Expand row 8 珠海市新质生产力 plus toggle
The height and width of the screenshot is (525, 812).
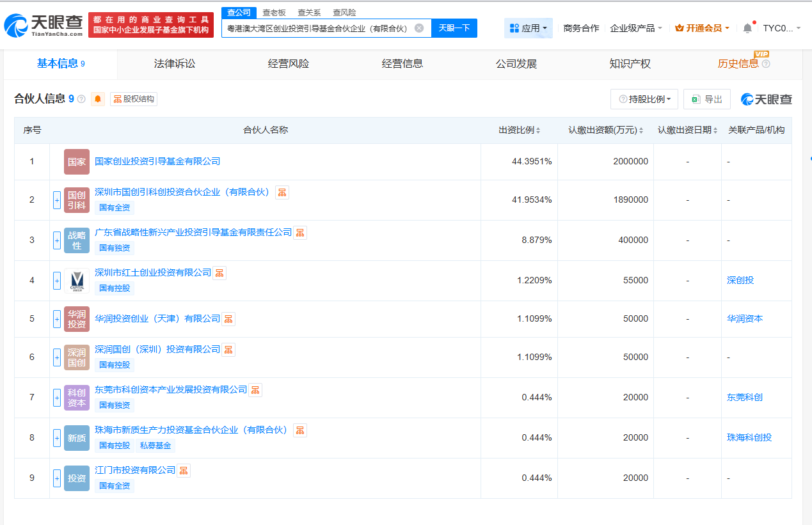pos(57,438)
